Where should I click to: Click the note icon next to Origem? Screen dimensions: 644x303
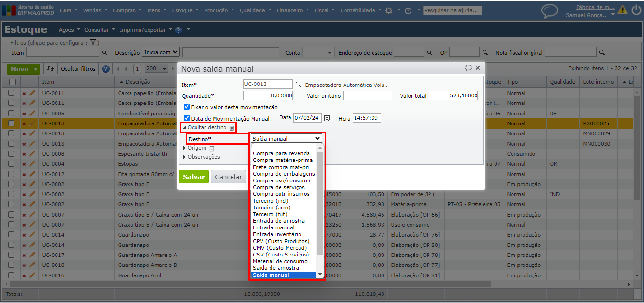click(212, 148)
